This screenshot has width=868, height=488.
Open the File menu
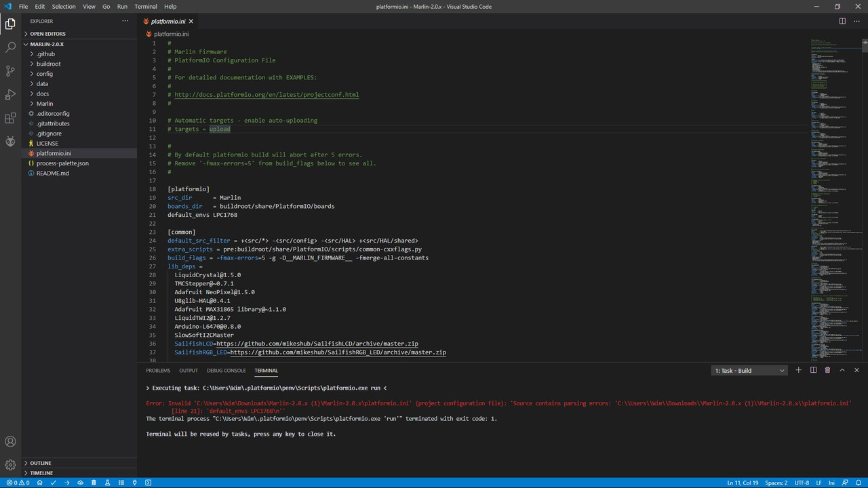point(23,6)
